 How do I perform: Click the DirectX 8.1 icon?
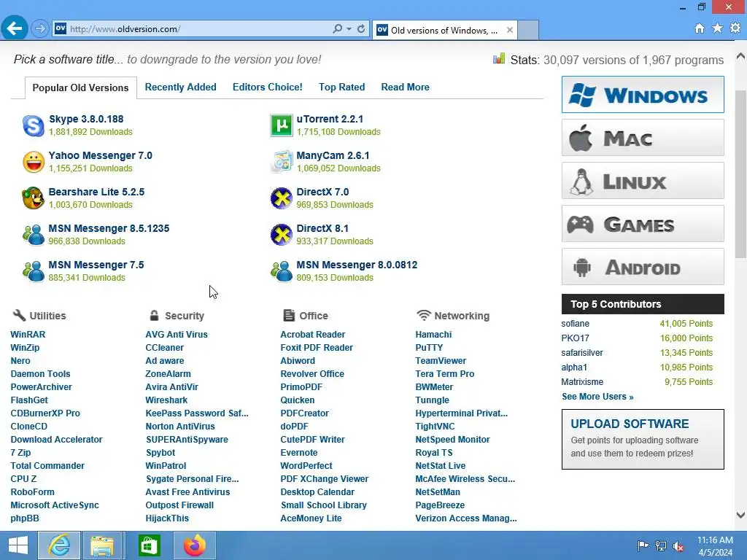[282, 235]
